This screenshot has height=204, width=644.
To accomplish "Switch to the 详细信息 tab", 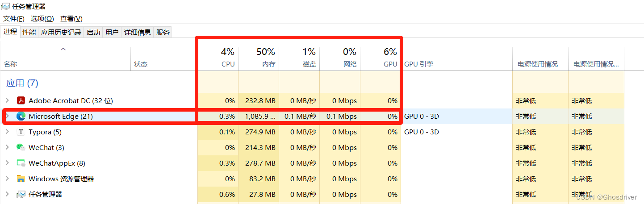I will point(138,32).
